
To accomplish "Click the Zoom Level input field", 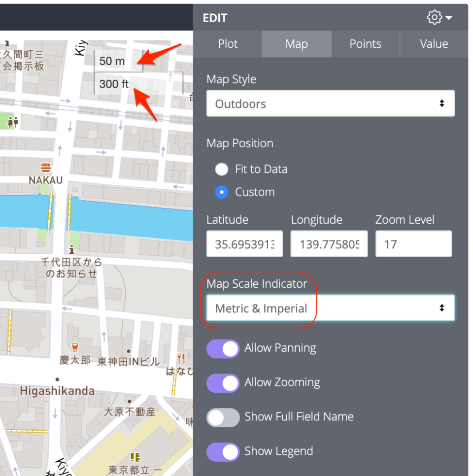I will pyautogui.click(x=413, y=243).
